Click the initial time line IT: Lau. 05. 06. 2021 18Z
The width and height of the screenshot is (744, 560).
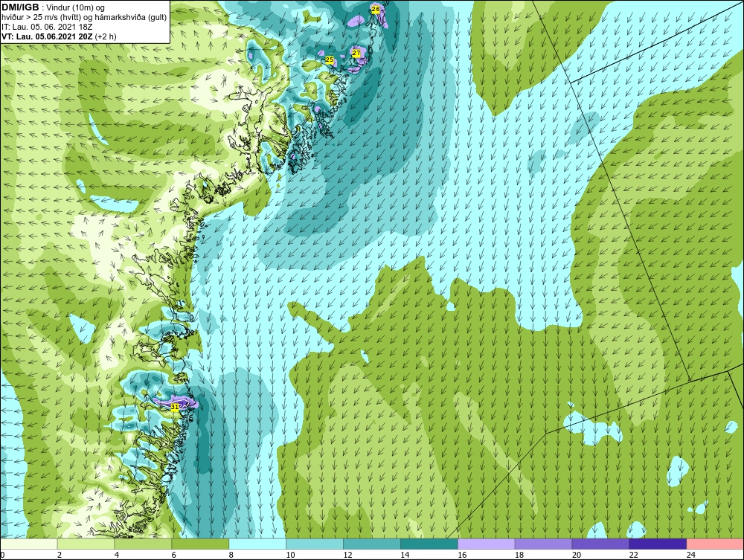pyautogui.click(x=47, y=27)
